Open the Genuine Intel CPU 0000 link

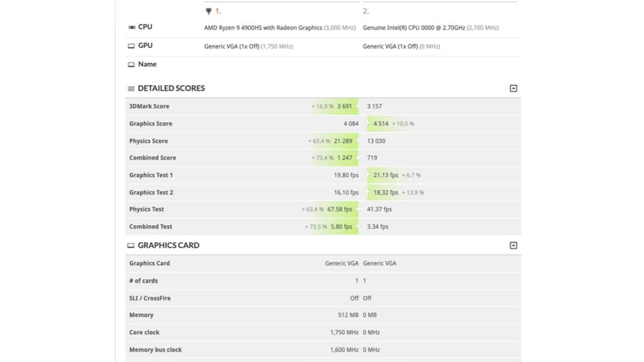(x=413, y=28)
